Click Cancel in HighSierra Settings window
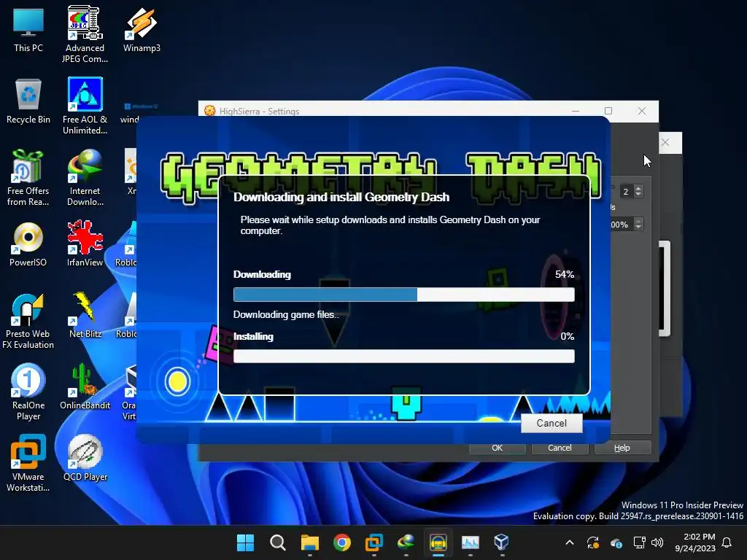The height and width of the screenshot is (560, 747). pyautogui.click(x=560, y=448)
